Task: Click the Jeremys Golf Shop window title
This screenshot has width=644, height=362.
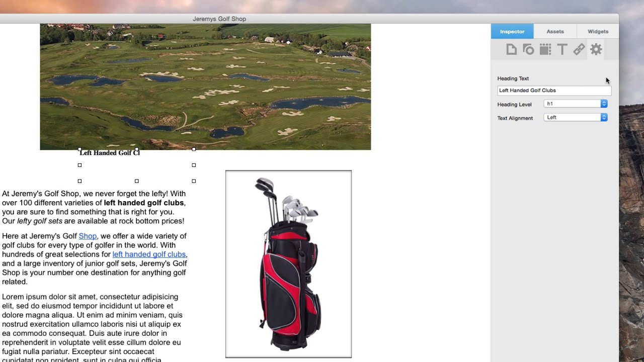Action: point(219,19)
